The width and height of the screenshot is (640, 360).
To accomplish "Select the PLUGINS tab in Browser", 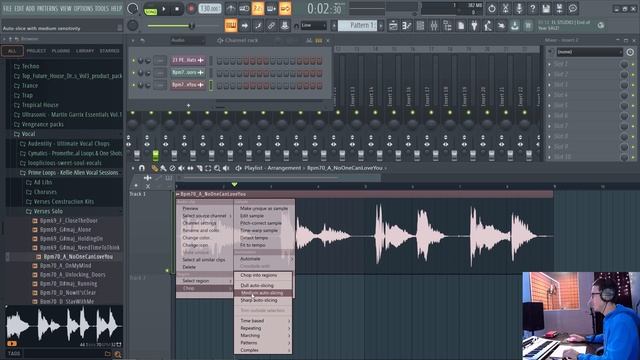I will tap(61, 51).
